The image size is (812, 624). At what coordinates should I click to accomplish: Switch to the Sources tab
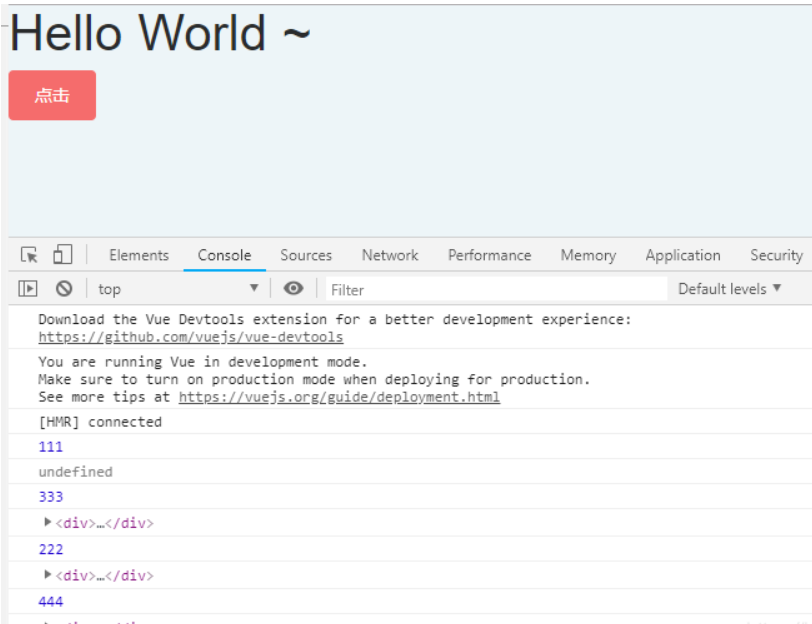click(306, 255)
